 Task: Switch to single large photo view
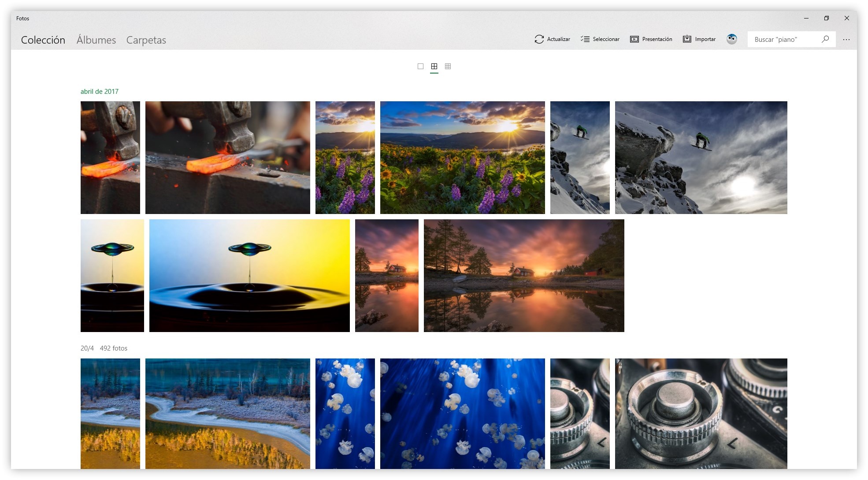click(x=420, y=66)
